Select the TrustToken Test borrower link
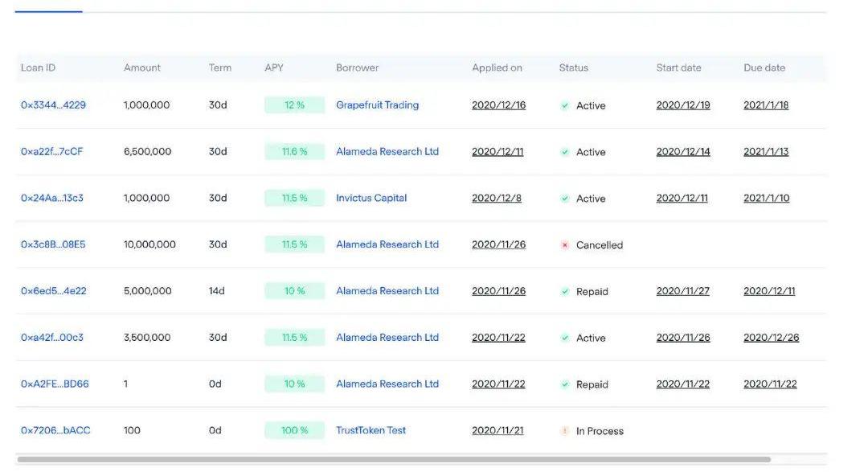Image resolution: width=868 pixels, height=476 pixels. (x=371, y=430)
